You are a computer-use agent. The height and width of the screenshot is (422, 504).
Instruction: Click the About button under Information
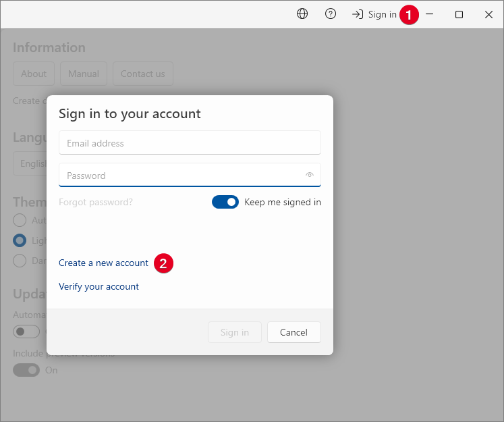click(x=34, y=74)
